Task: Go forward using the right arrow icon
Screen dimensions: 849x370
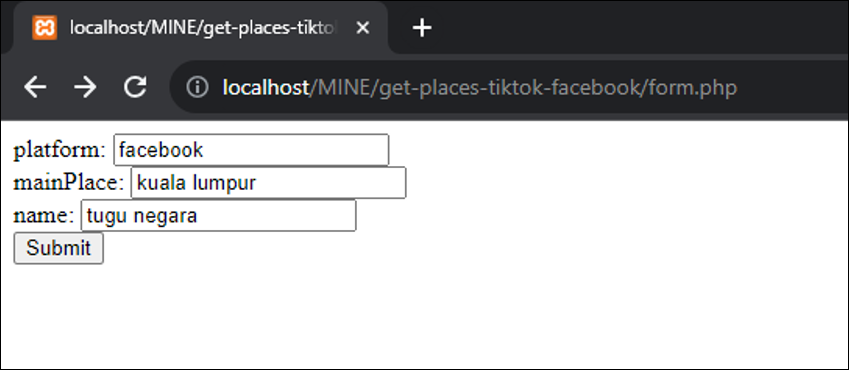Action: pos(85,87)
